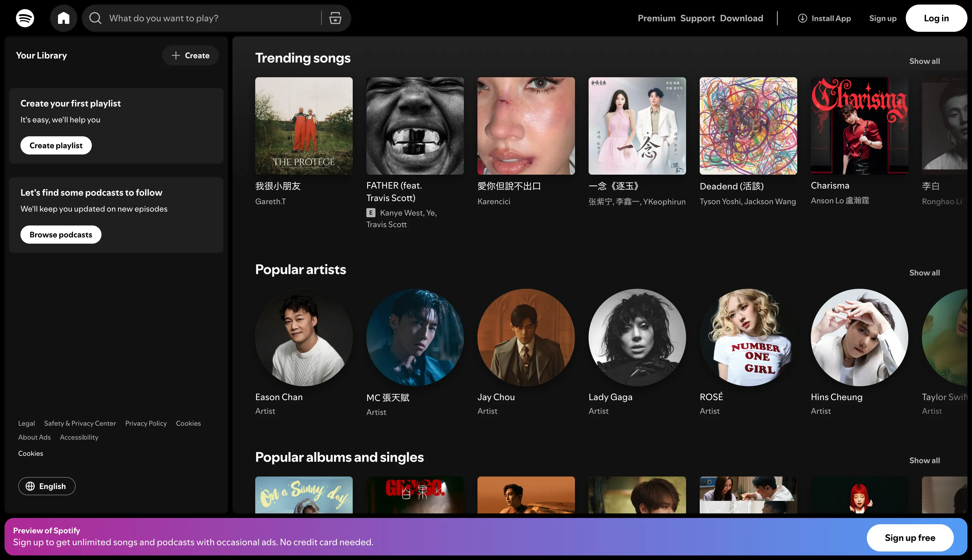Click Browse podcasts button
The height and width of the screenshot is (560, 972).
(x=61, y=235)
